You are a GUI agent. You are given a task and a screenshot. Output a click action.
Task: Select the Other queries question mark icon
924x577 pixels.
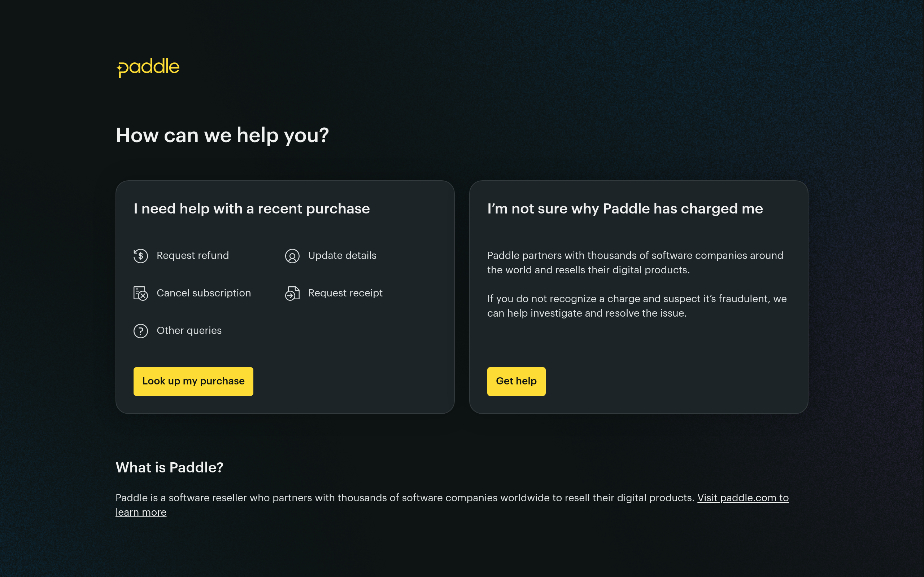pos(140,331)
